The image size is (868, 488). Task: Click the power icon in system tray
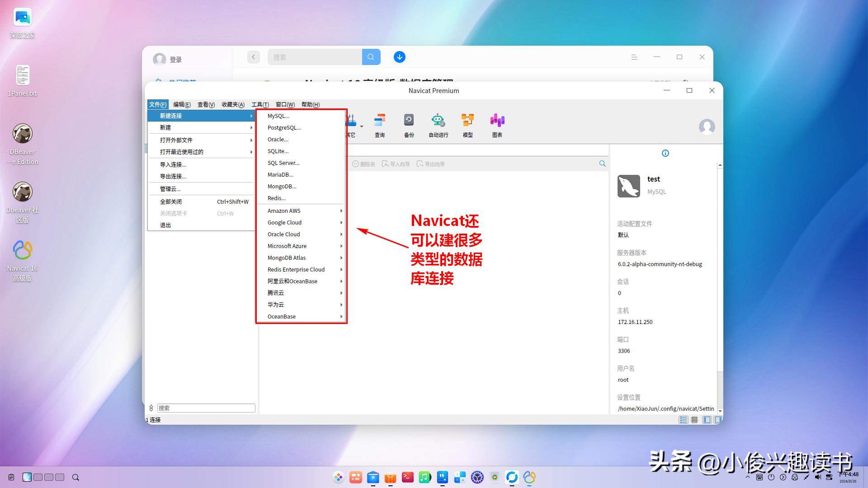pos(771,477)
